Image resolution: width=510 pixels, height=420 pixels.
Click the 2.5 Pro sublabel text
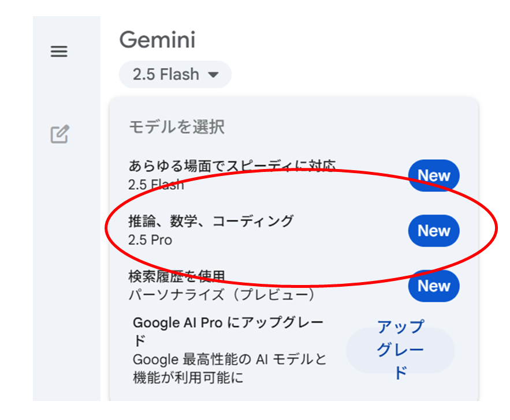[x=150, y=240]
